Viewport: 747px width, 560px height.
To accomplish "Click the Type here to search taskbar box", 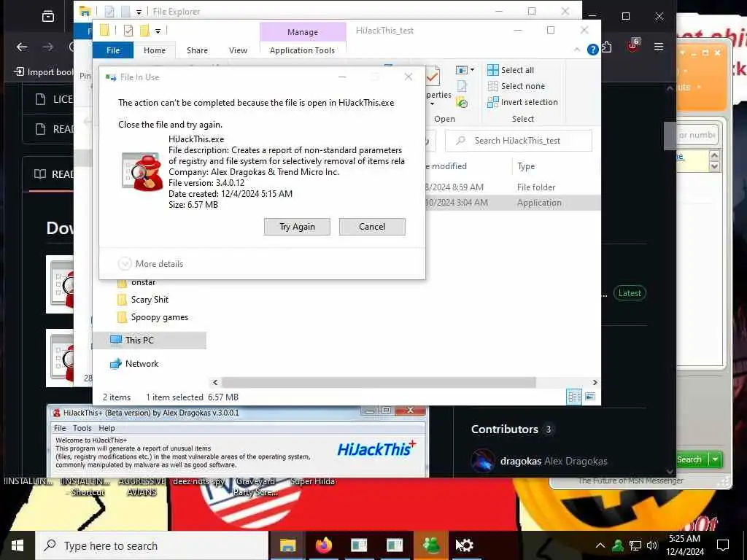I will click(x=152, y=545).
